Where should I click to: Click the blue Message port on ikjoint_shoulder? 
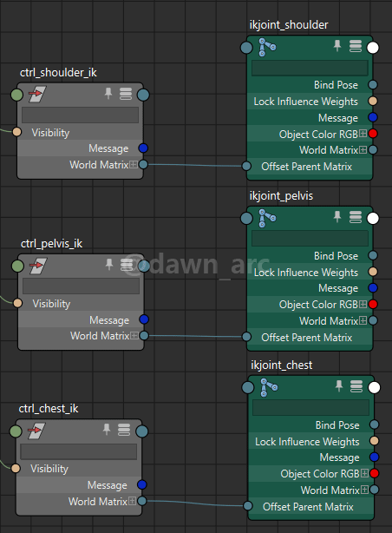click(x=373, y=117)
